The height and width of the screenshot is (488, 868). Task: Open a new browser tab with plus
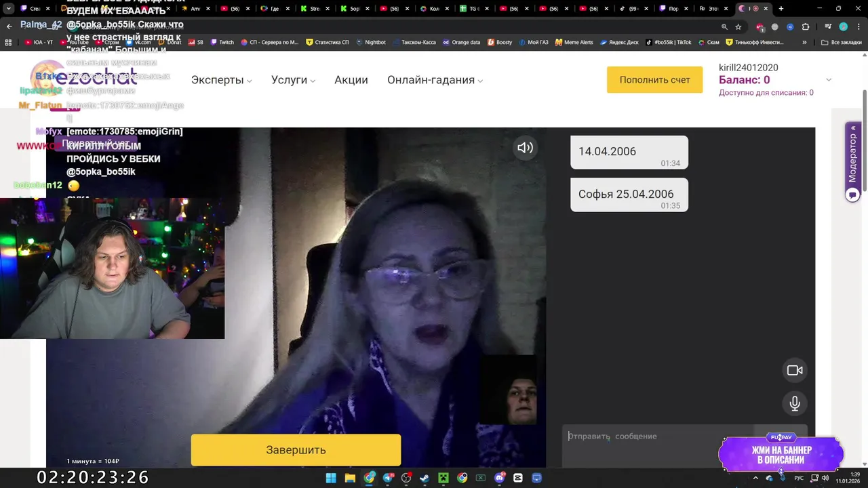tap(781, 9)
